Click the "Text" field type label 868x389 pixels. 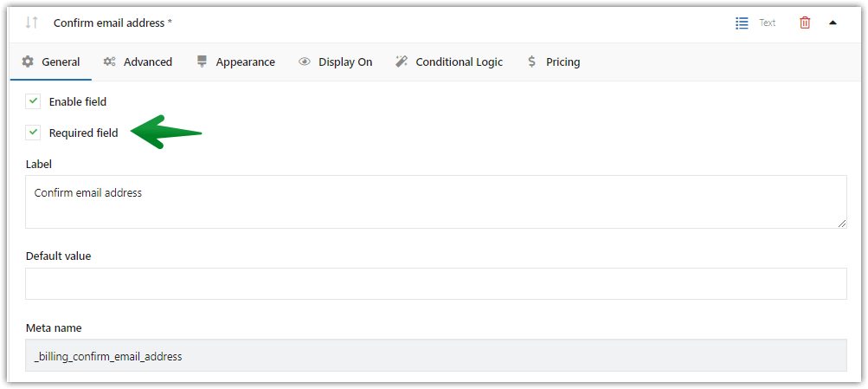[768, 23]
